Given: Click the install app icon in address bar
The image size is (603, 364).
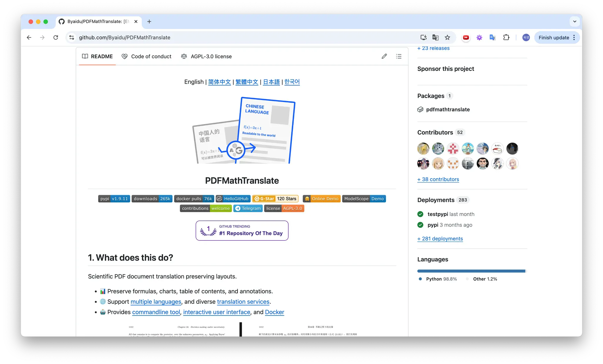Looking at the screenshot, I should click(423, 37).
